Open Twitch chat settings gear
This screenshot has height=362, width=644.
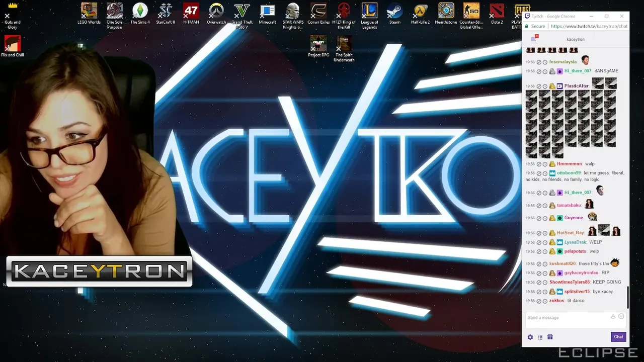(530, 337)
